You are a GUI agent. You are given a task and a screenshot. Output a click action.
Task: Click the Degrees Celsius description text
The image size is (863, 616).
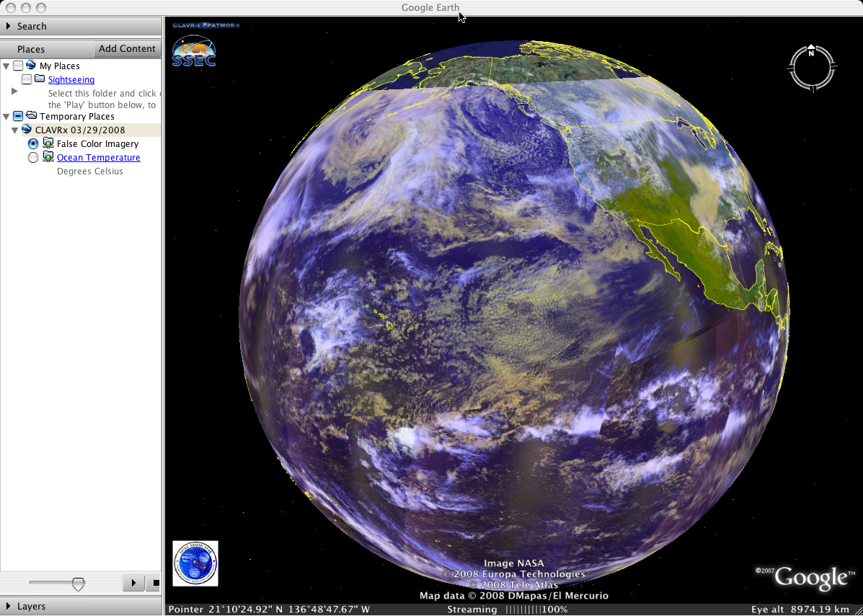pos(89,171)
